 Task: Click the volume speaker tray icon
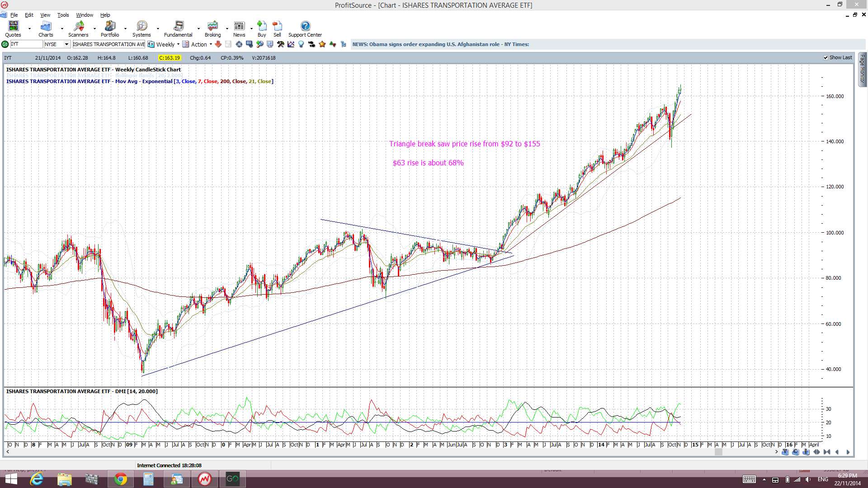pos(809,479)
